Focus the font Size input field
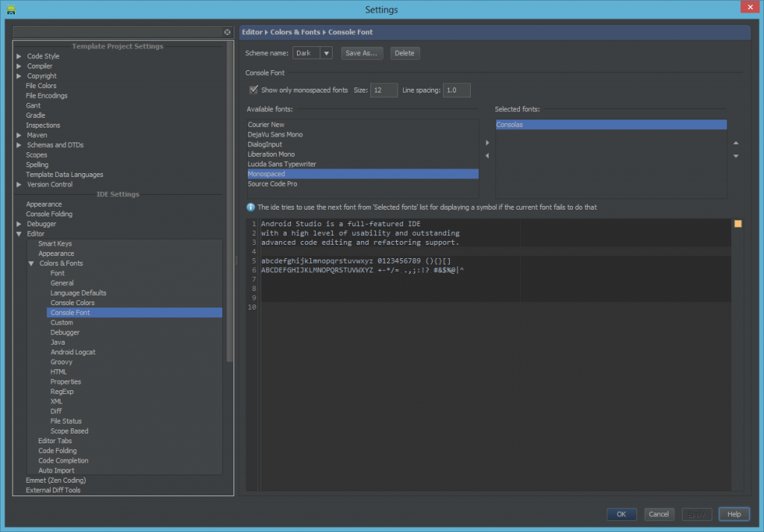Viewport: 764px width, 532px height. pyautogui.click(x=383, y=90)
